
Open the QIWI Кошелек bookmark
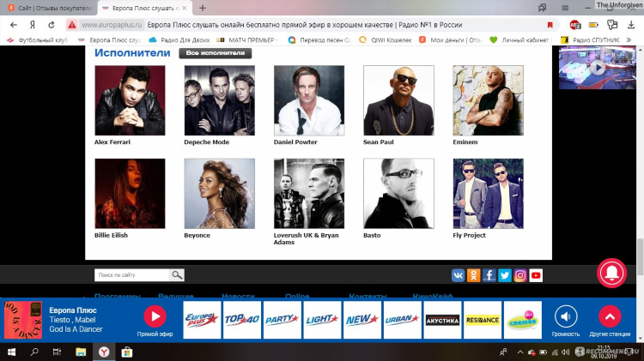pyautogui.click(x=386, y=39)
